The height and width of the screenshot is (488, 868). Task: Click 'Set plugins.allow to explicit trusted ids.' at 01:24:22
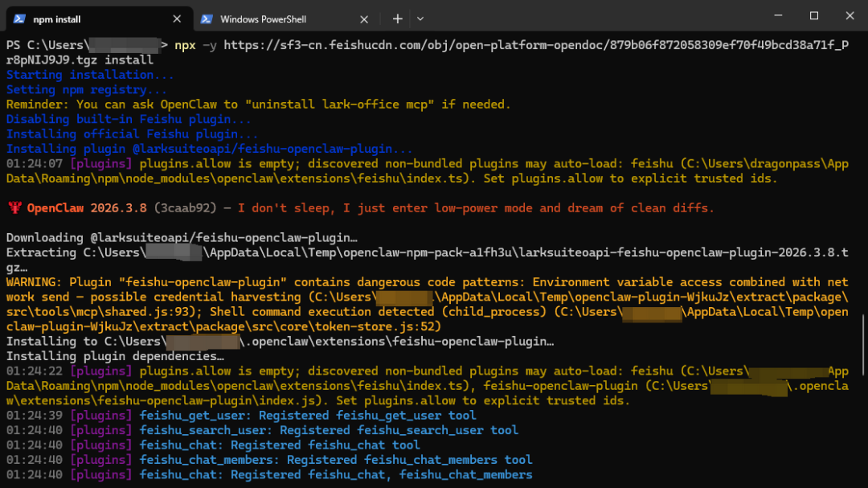coord(483,400)
